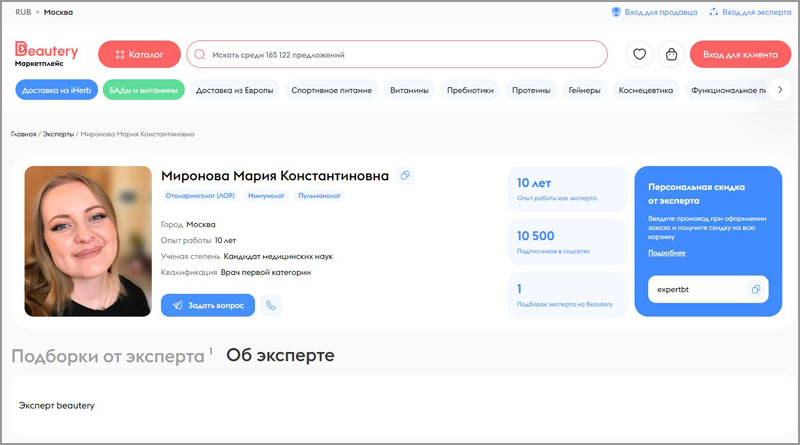Select БАДы и витамины category chip

[143, 90]
